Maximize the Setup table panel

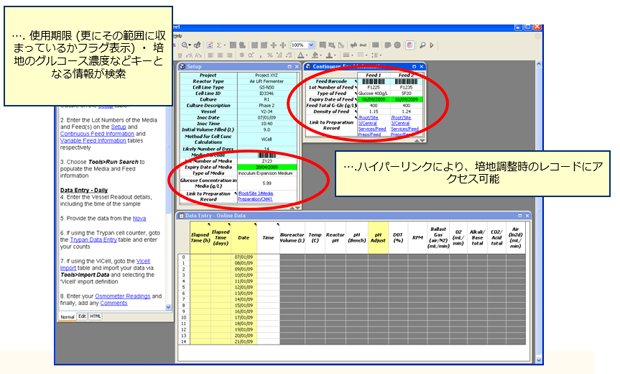tap(289, 66)
